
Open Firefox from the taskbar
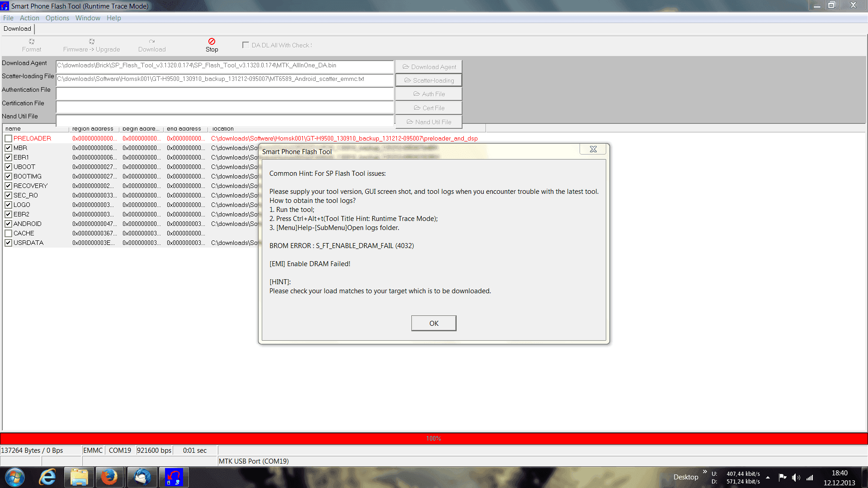tap(109, 477)
